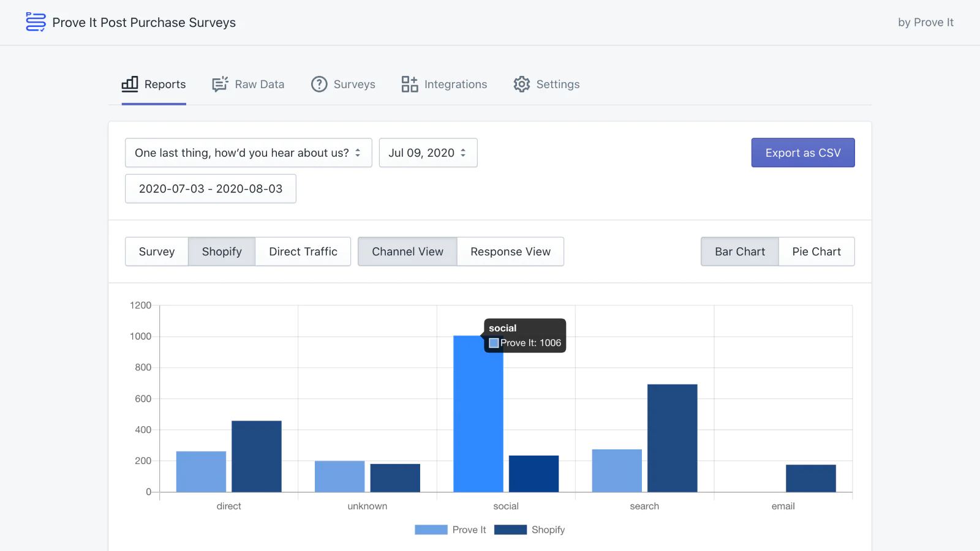Click the 'direct' axis label
This screenshot has width=980, height=551.
(228, 506)
